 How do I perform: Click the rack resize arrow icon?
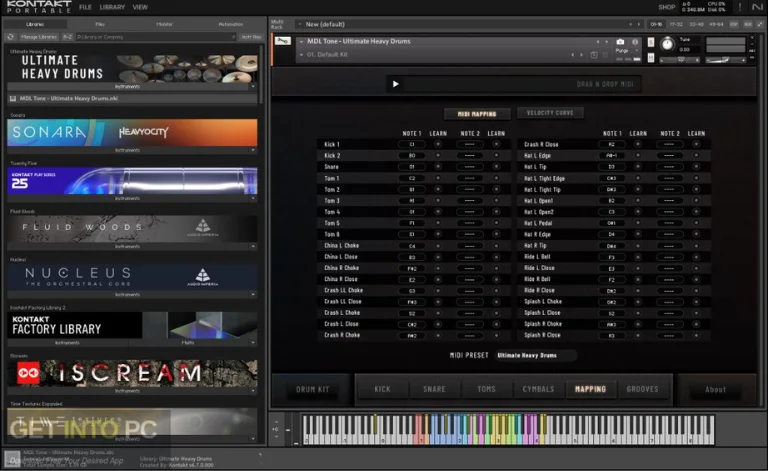point(760,24)
